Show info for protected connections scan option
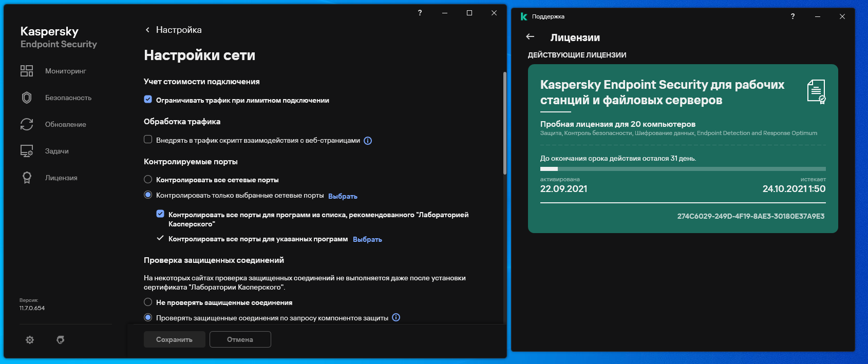Screen dimensions: 868x364 396,317
